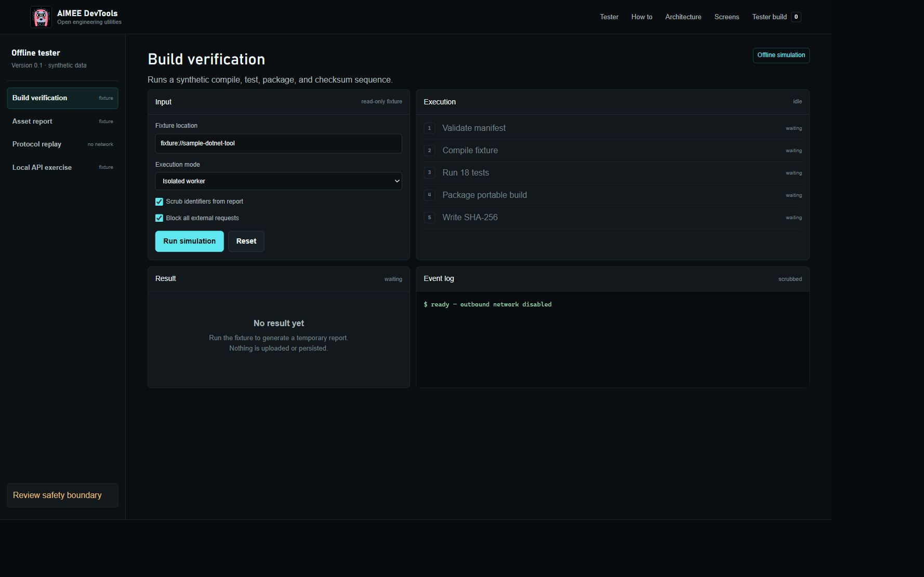Open the How to page

point(642,17)
